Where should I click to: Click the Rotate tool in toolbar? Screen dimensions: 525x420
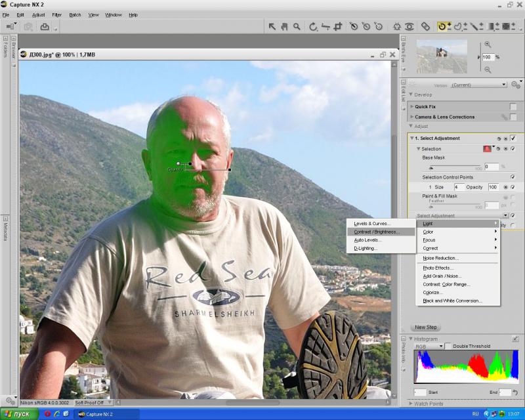pyautogui.click(x=313, y=26)
